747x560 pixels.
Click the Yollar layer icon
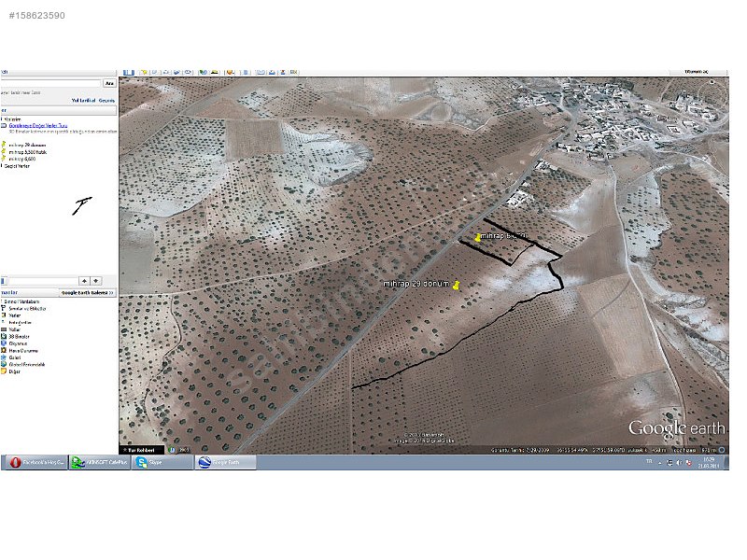4,329
